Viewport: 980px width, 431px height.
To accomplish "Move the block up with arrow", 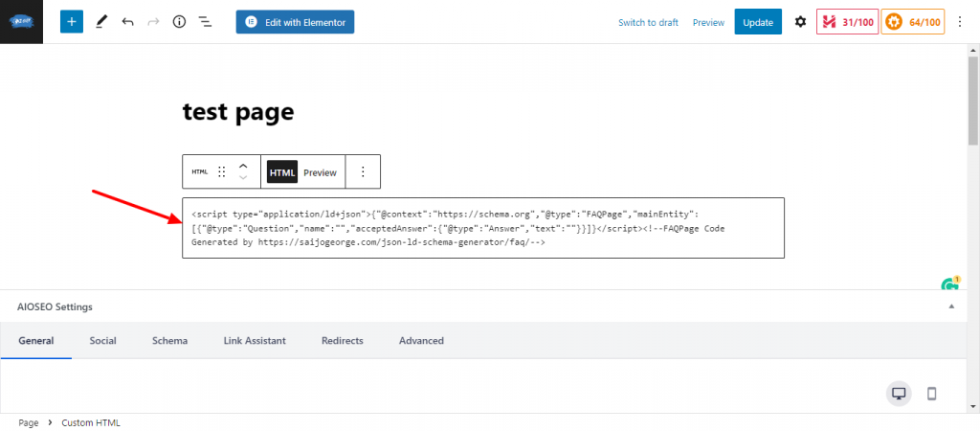I will tap(244, 166).
